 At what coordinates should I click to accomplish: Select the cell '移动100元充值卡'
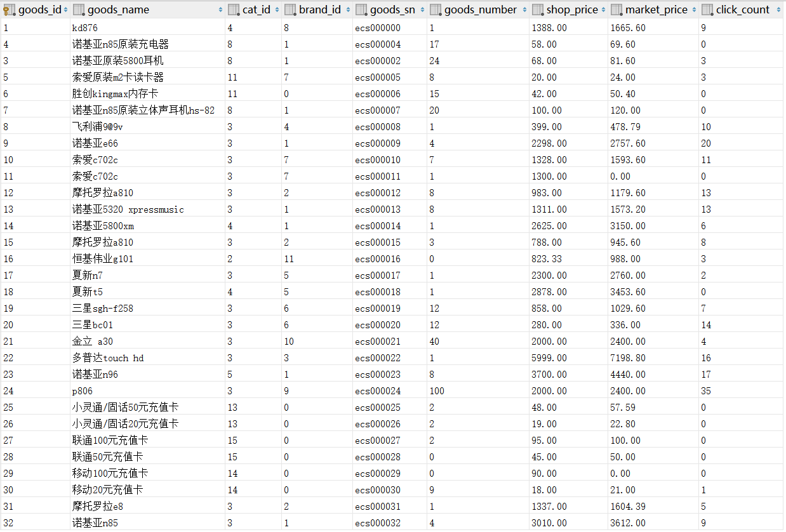pos(110,474)
